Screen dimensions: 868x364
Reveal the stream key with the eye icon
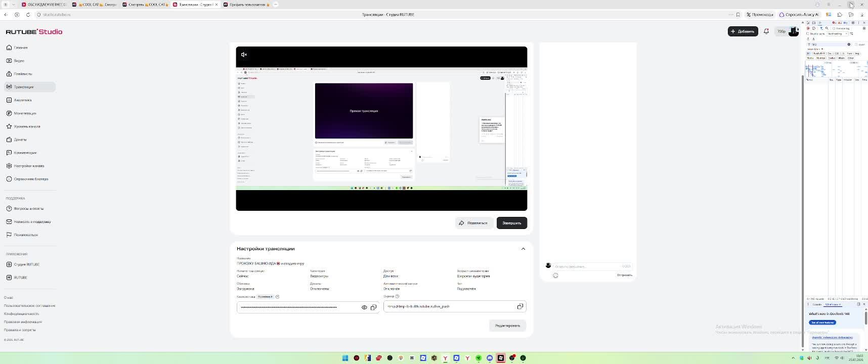pyautogui.click(x=364, y=307)
